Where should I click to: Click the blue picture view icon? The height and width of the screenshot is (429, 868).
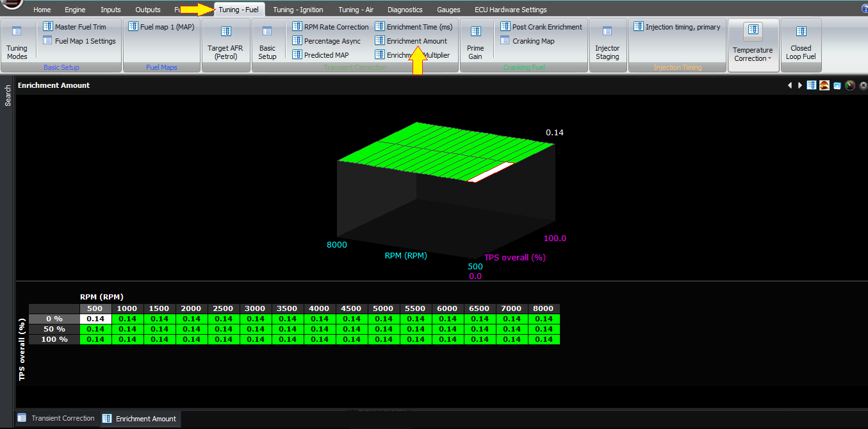[x=837, y=85]
